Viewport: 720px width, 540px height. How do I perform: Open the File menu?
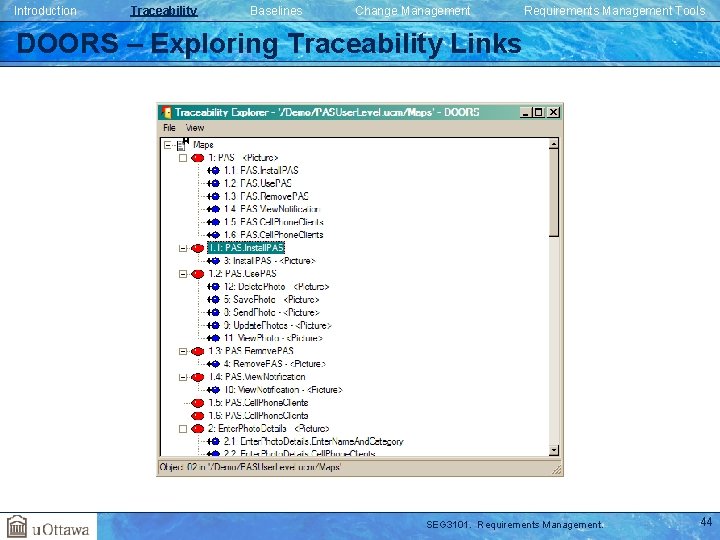click(x=169, y=128)
